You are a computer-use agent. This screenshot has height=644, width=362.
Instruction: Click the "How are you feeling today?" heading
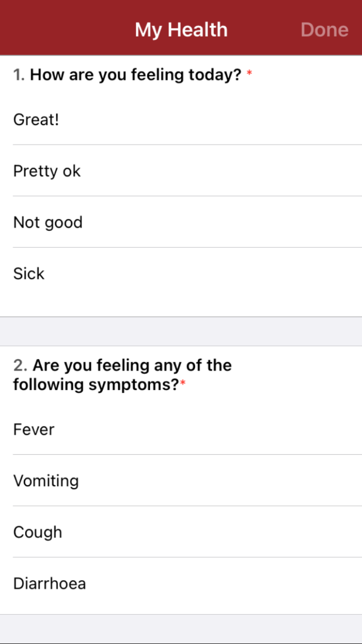[x=135, y=75]
